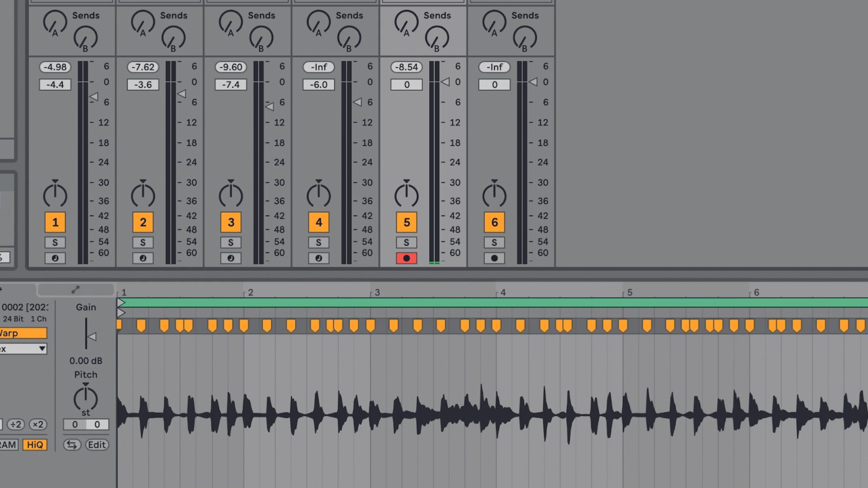Click track 5 peak level -8.54
The height and width of the screenshot is (488, 868).
pos(406,67)
